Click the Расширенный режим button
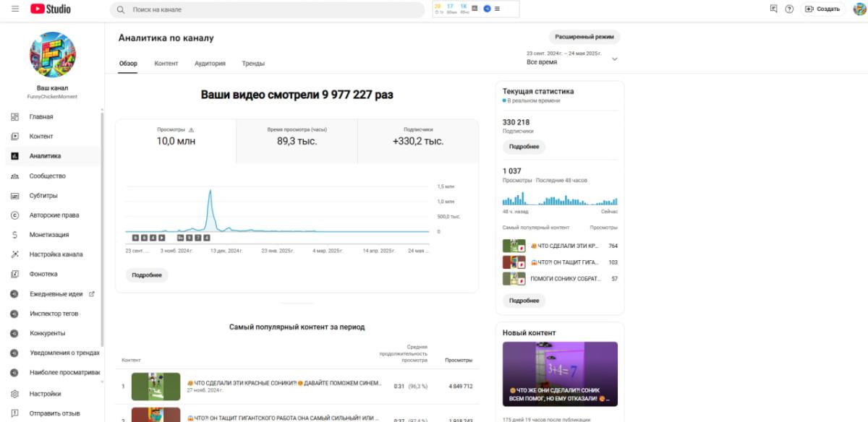 584,36
